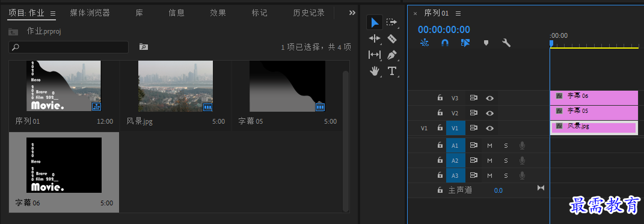Select 字幕06 clip on the timeline
The image size is (644, 224).
coord(594,98)
